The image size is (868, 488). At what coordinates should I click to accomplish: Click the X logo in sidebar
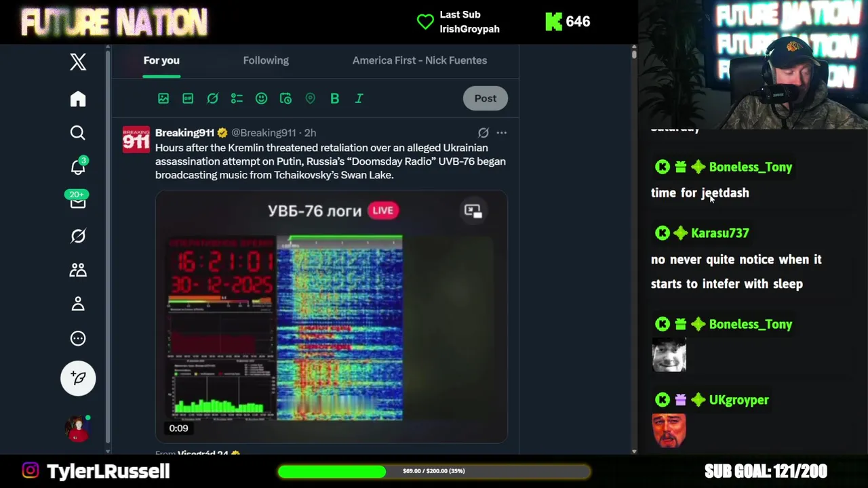[78, 62]
